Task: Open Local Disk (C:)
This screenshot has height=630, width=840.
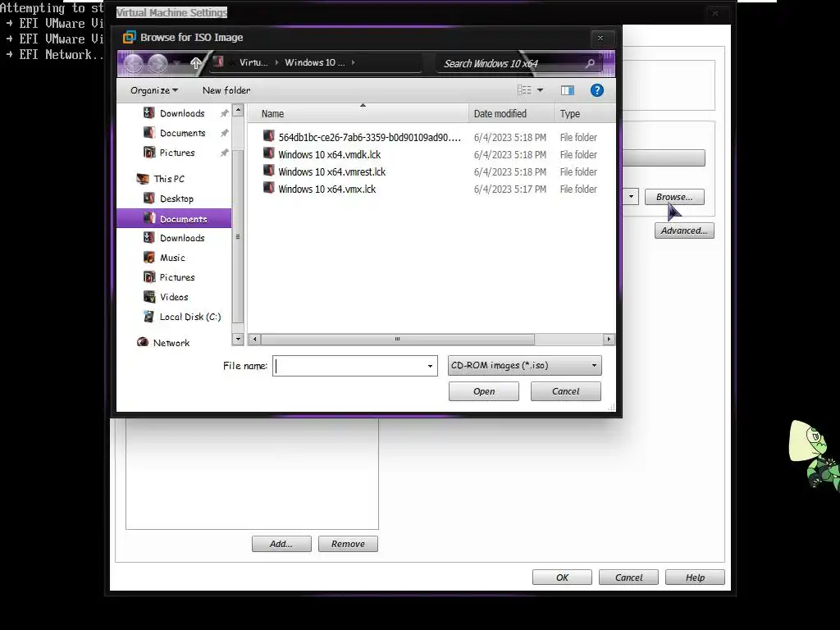Action: (x=190, y=317)
